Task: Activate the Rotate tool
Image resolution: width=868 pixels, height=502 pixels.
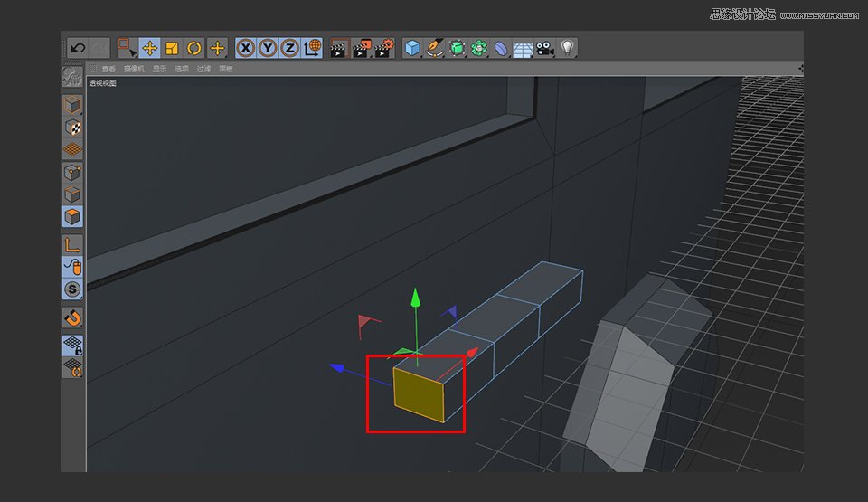Action: 194,48
